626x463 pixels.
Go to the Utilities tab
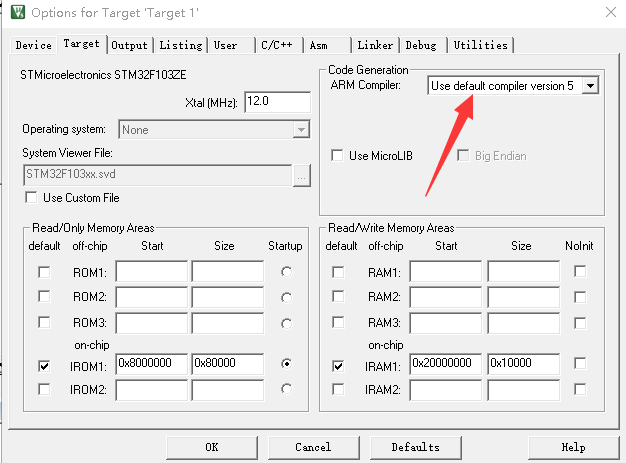480,45
